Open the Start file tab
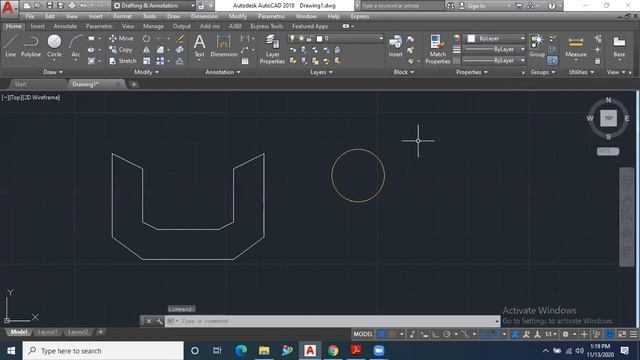The width and height of the screenshot is (640, 360). click(20, 84)
